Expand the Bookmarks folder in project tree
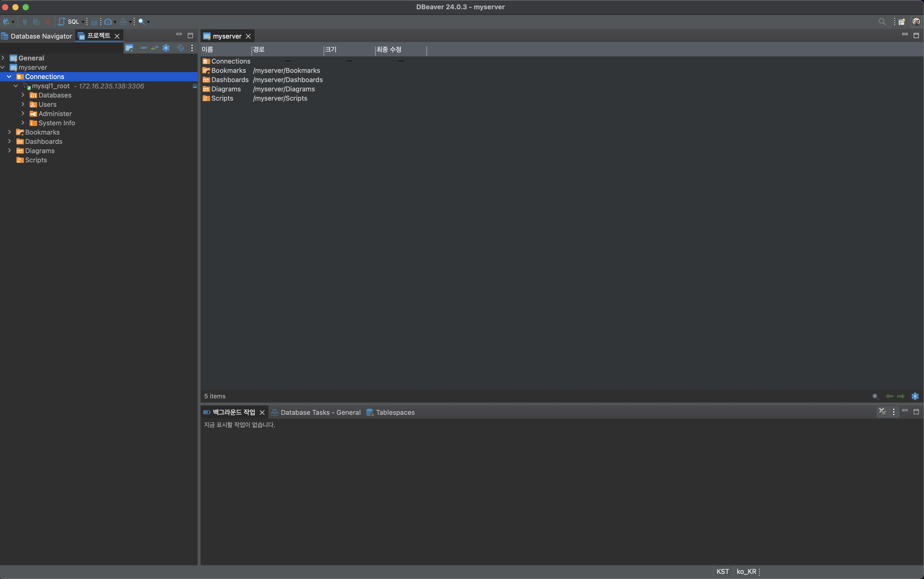The image size is (924, 579). click(x=9, y=132)
